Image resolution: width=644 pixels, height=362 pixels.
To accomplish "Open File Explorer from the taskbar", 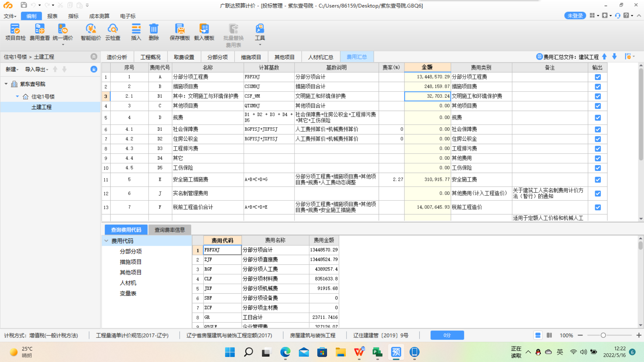I will [340, 352].
